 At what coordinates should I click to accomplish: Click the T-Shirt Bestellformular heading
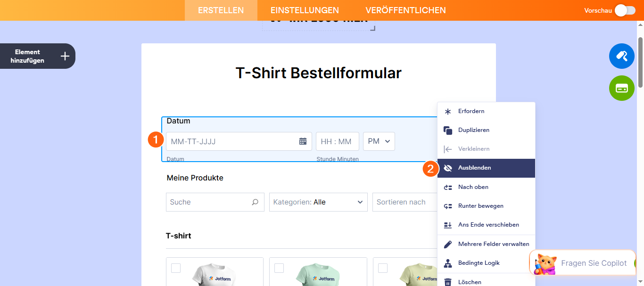319,73
